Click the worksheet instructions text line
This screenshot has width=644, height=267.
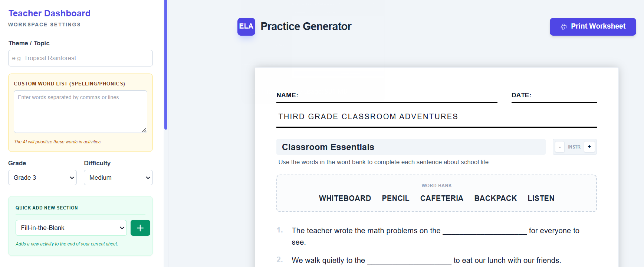point(384,162)
